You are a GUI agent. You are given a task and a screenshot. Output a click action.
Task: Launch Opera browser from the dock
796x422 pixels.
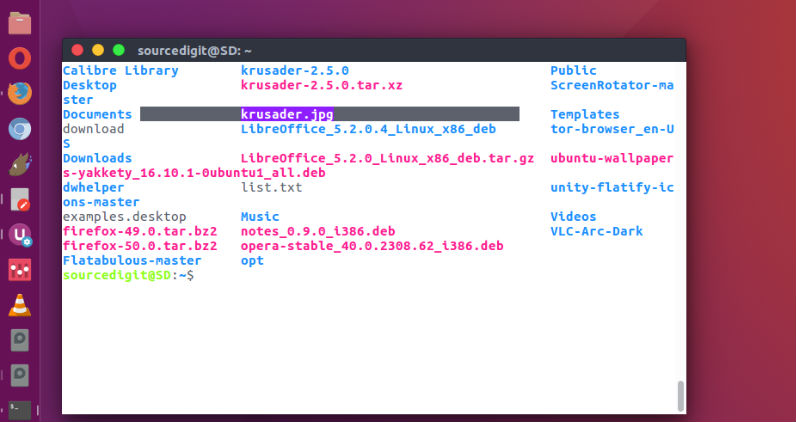(20, 58)
